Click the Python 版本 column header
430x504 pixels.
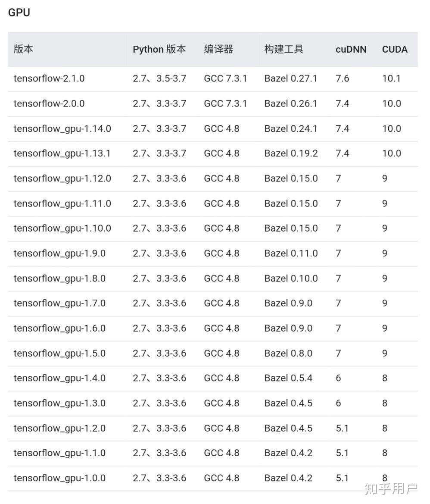coord(159,50)
